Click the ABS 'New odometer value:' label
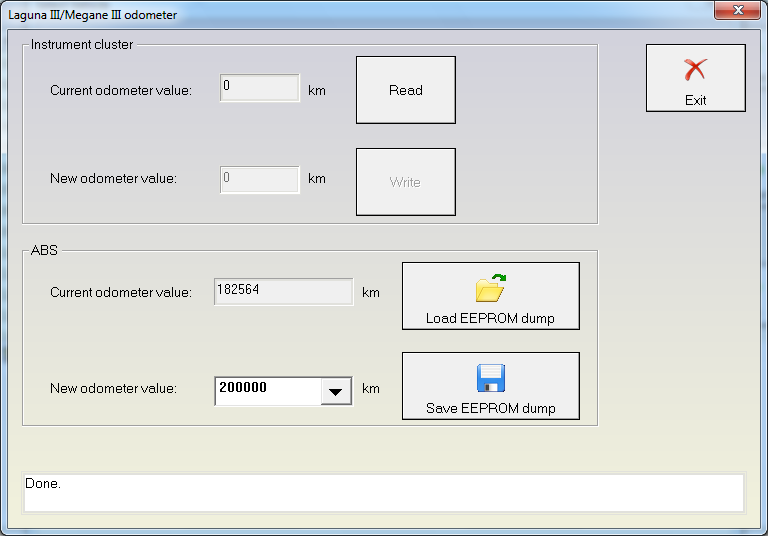Viewport: 768px width, 536px height. tap(114, 389)
